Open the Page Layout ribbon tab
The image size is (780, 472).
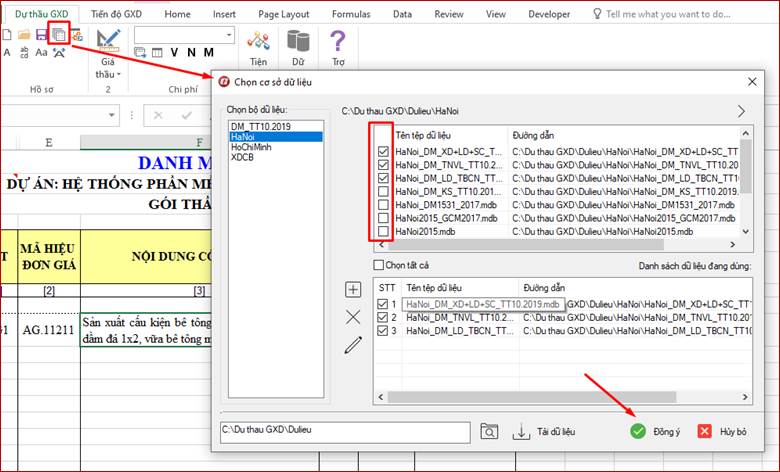[282, 14]
